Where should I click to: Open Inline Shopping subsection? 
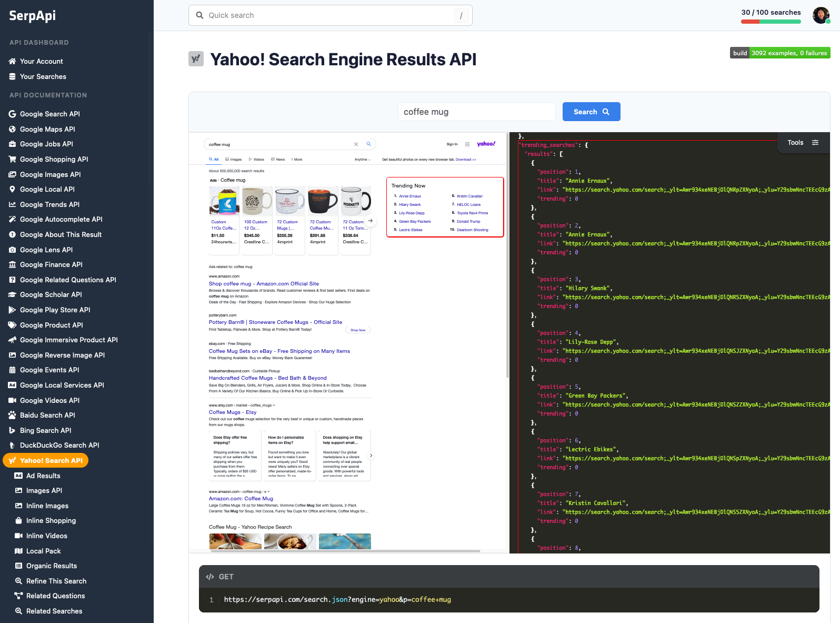(x=51, y=520)
